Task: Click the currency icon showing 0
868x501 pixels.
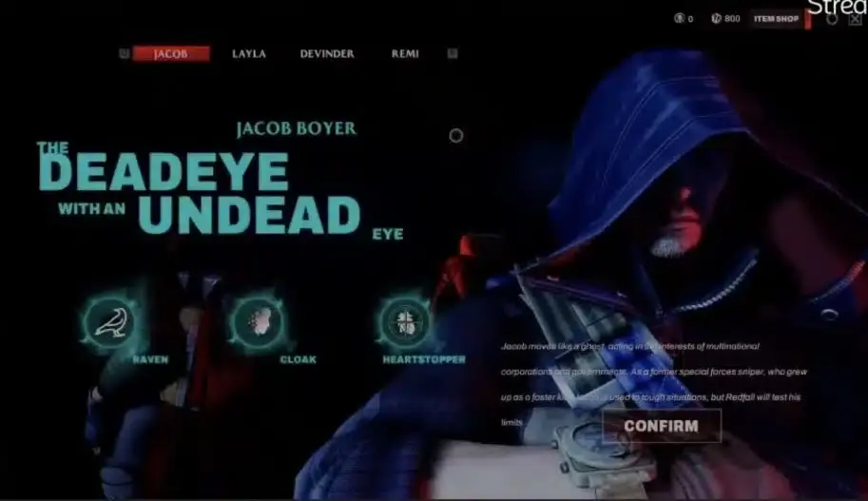Action: pos(679,18)
